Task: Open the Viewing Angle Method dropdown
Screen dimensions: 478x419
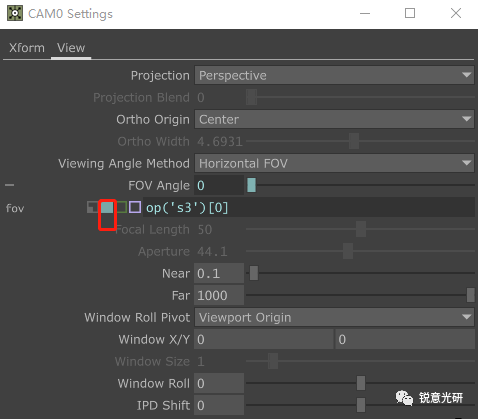Action: 334,163
